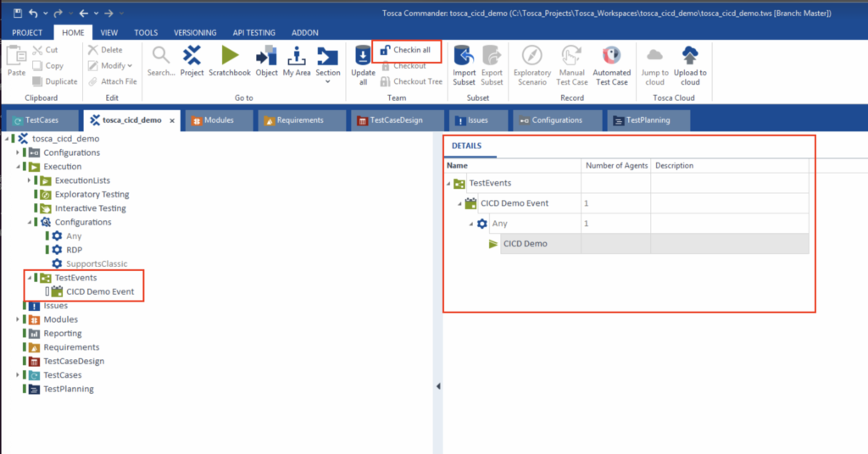Select SupportsClassic configuration in the tree
The height and width of the screenshot is (454, 868).
(97, 263)
